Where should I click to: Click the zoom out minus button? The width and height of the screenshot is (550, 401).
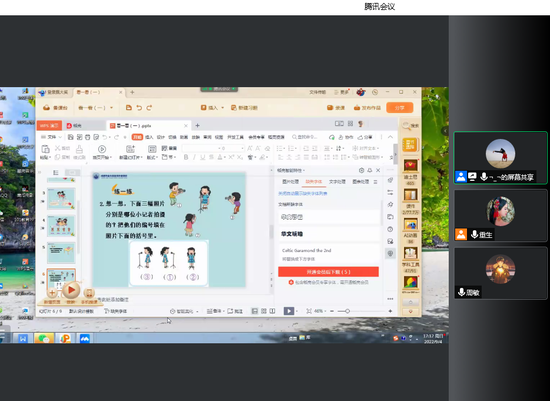(332, 311)
